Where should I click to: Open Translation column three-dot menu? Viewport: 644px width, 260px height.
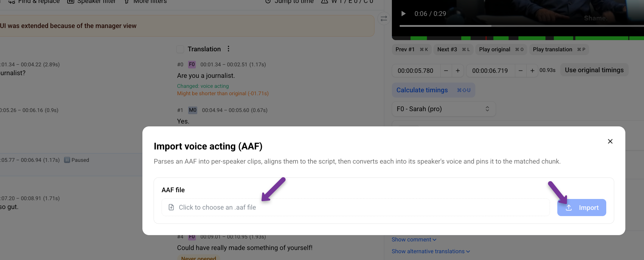228,49
